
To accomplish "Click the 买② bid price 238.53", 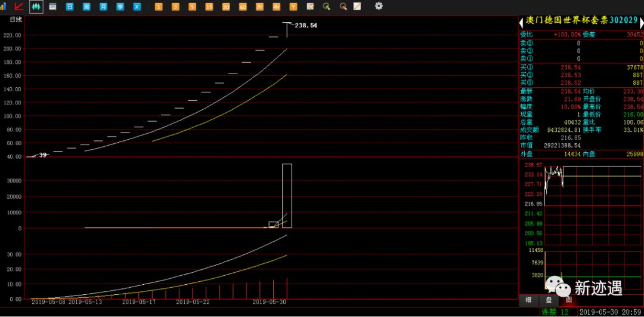I will (x=571, y=75).
